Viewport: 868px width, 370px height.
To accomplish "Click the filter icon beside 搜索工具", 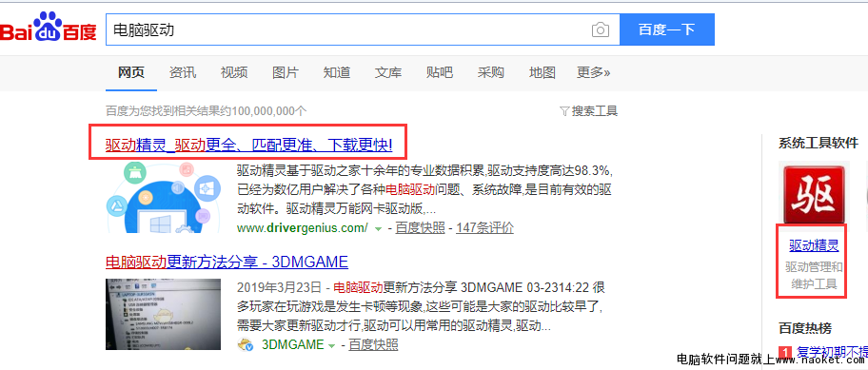I will coord(564,111).
